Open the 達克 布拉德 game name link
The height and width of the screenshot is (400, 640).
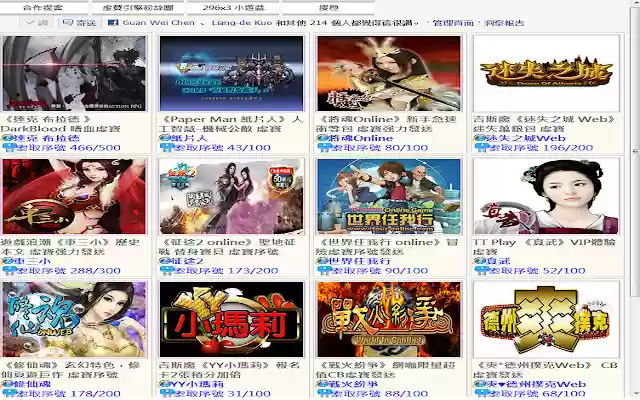47,138
